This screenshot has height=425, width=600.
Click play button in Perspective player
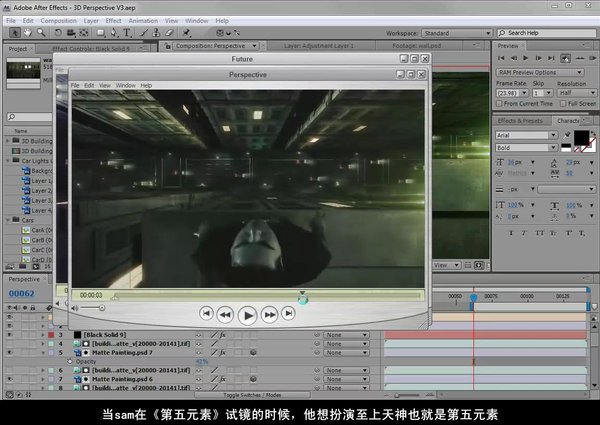247,314
